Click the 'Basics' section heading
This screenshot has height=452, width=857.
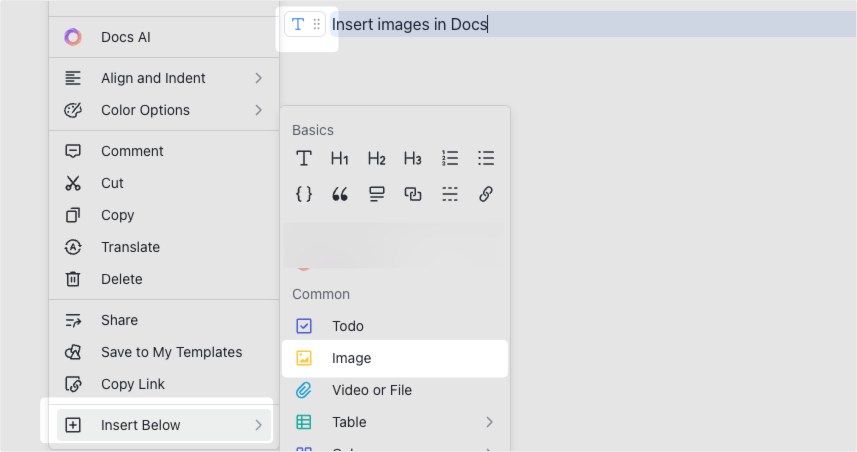pyautogui.click(x=313, y=130)
